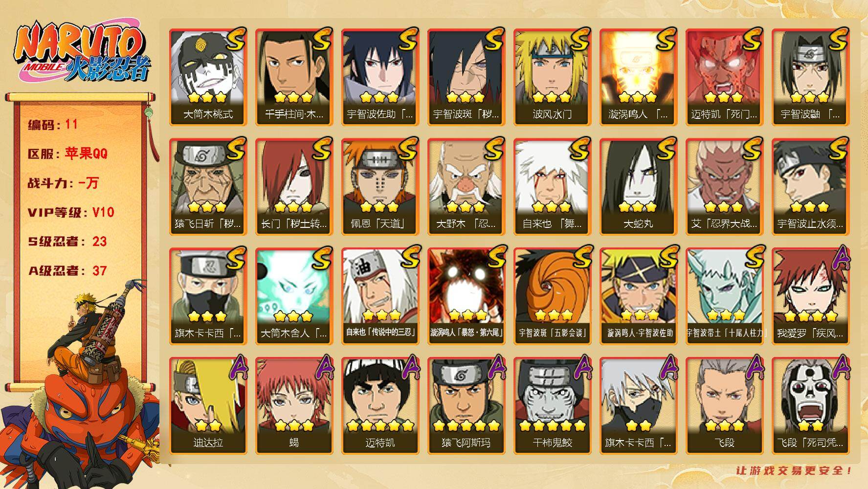Click the star rating on 迈特凯 card
868x489 pixels.
pyautogui.click(x=380, y=426)
